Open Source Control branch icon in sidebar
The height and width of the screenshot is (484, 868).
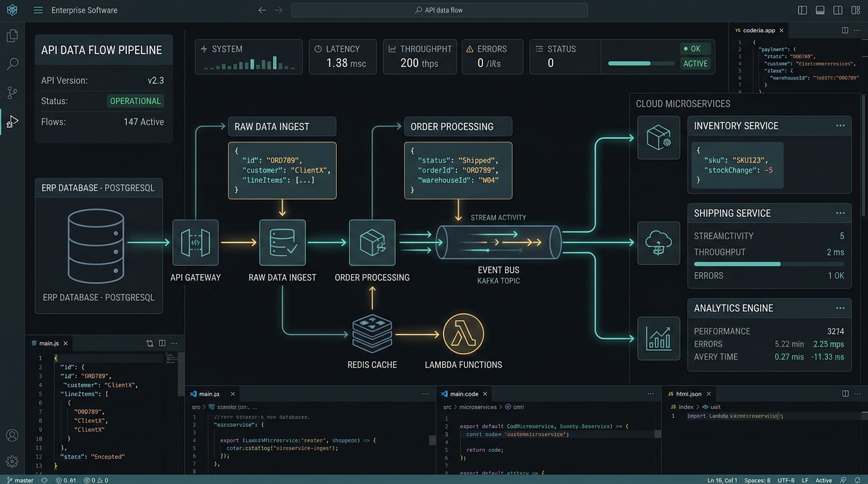(12, 93)
